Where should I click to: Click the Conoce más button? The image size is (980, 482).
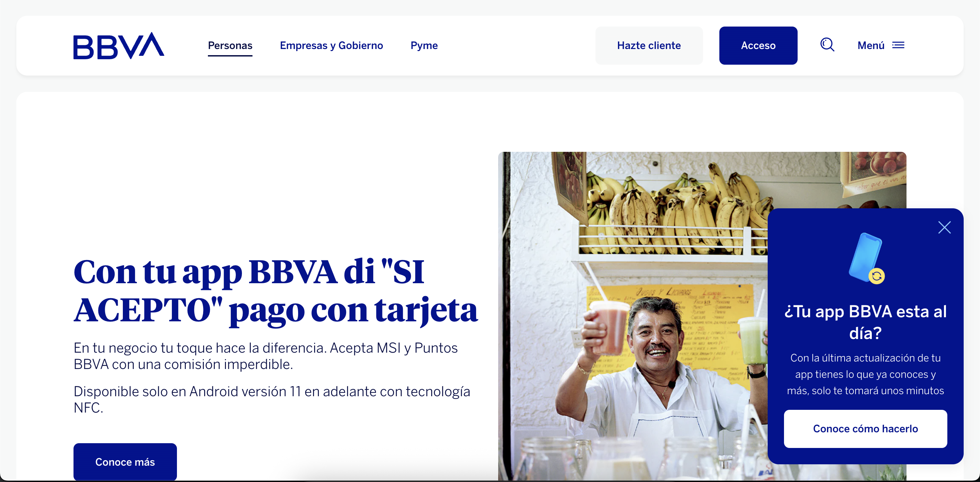[125, 462]
